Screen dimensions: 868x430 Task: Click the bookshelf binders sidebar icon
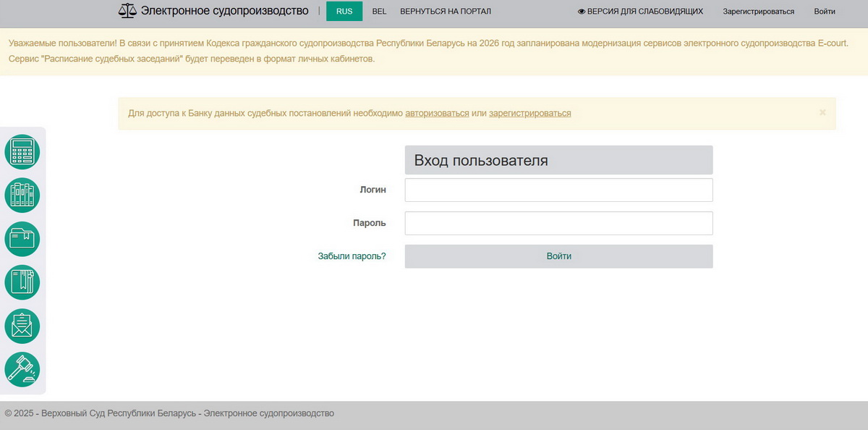click(x=22, y=195)
